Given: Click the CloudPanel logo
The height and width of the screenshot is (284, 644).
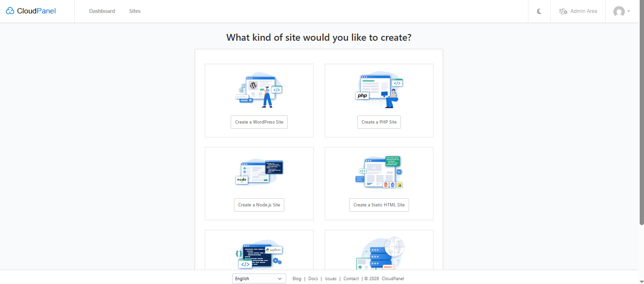Looking at the screenshot, I should point(31,11).
